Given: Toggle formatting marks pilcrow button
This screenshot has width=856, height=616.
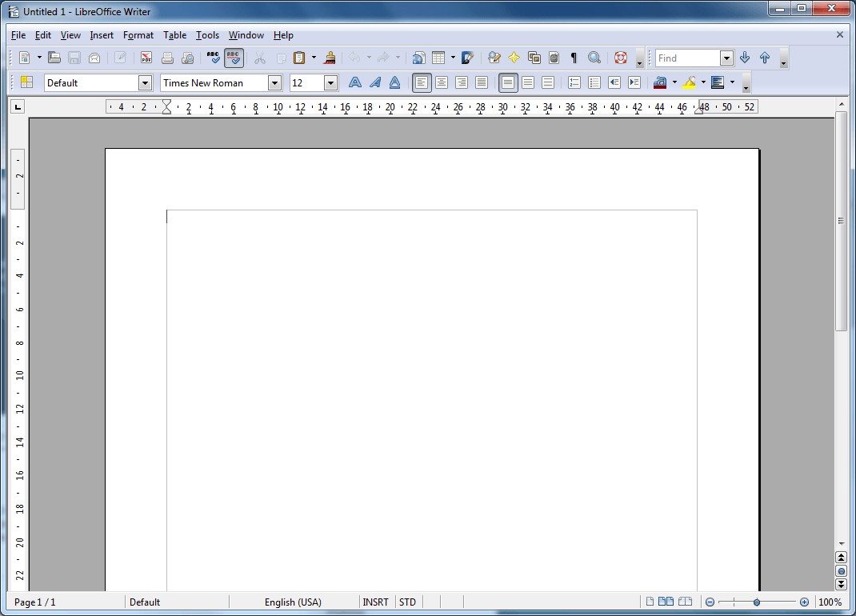Looking at the screenshot, I should (574, 58).
